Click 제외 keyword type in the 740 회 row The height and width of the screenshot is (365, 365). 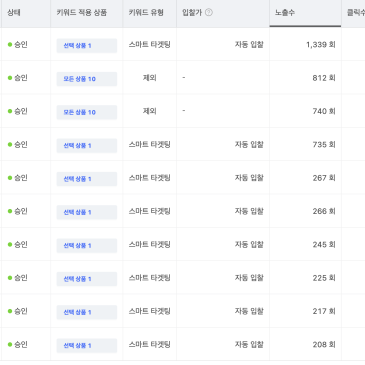[x=150, y=111]
